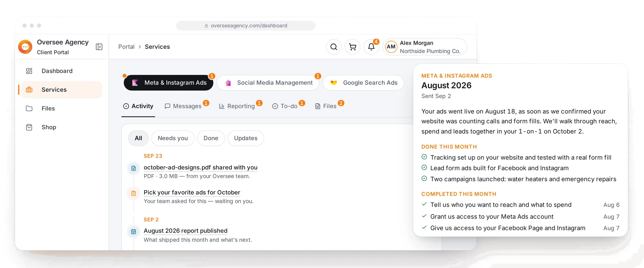This screenshot has width=644, height=268.
Task: Open the Reporting tab
Action: click(237, 106)
